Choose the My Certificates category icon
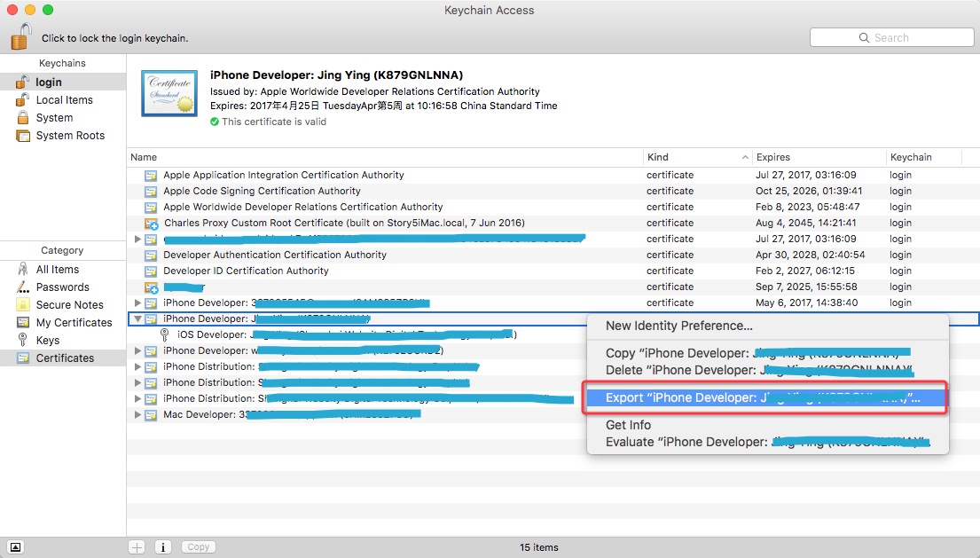 point(23,322)
